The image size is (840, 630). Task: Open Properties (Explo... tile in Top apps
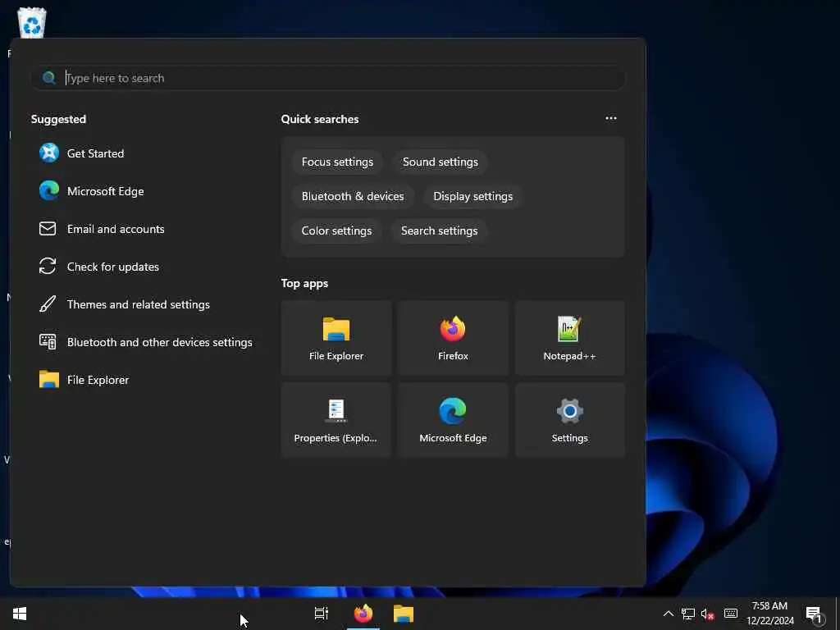click(x=336, y=420)
